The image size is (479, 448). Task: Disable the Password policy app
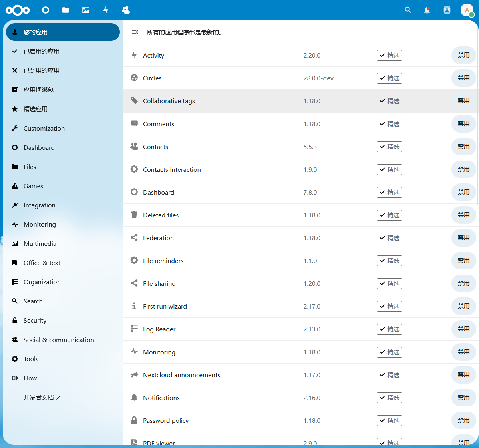(463, 420)
